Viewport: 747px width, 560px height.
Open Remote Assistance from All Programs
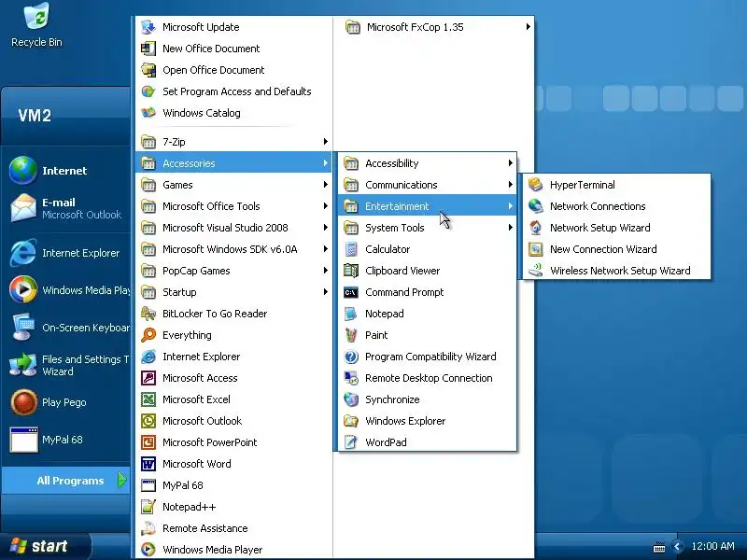click(233, 528)
